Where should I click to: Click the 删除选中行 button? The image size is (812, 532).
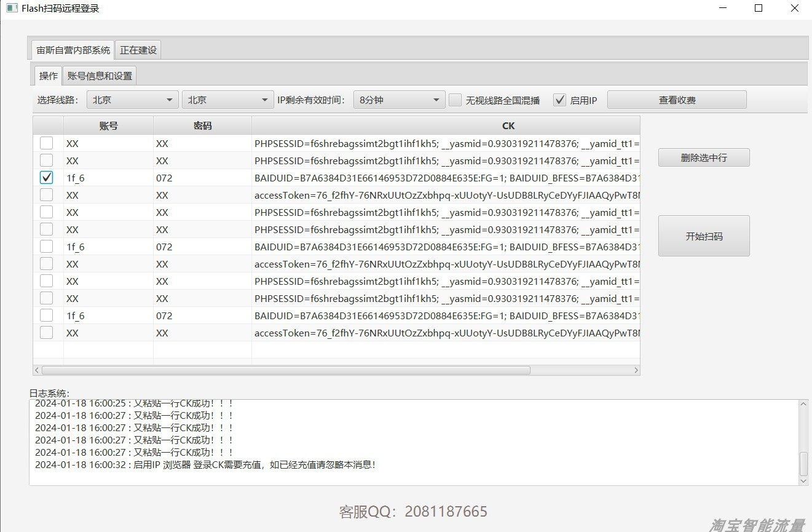coord(703,157)
